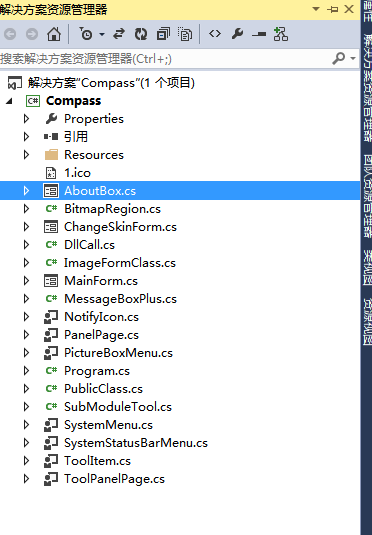Click the Home icon in toolbar
Viewport: 372px width, 535px height.
[54, 34]
